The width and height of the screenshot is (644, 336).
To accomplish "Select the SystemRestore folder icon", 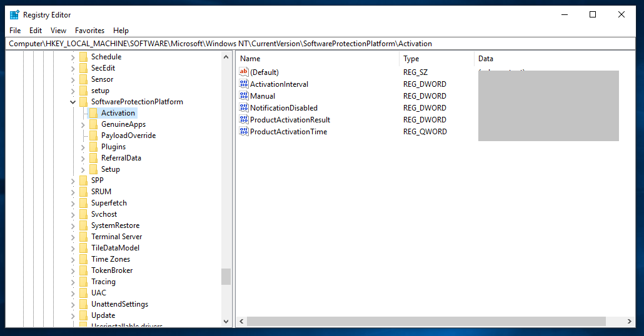I will tap(83, 225).
